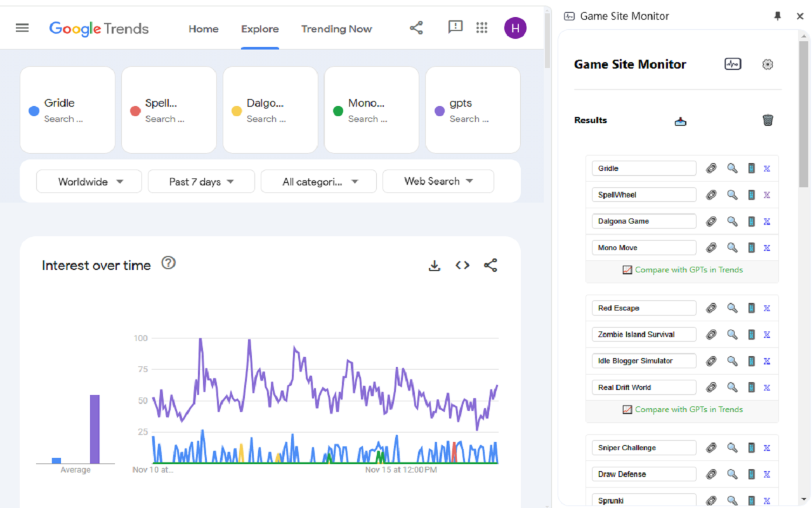The image size is (812, 508).
Task: Click the magnifier icon for Sniper Challenge
Action: pos(732,448)
